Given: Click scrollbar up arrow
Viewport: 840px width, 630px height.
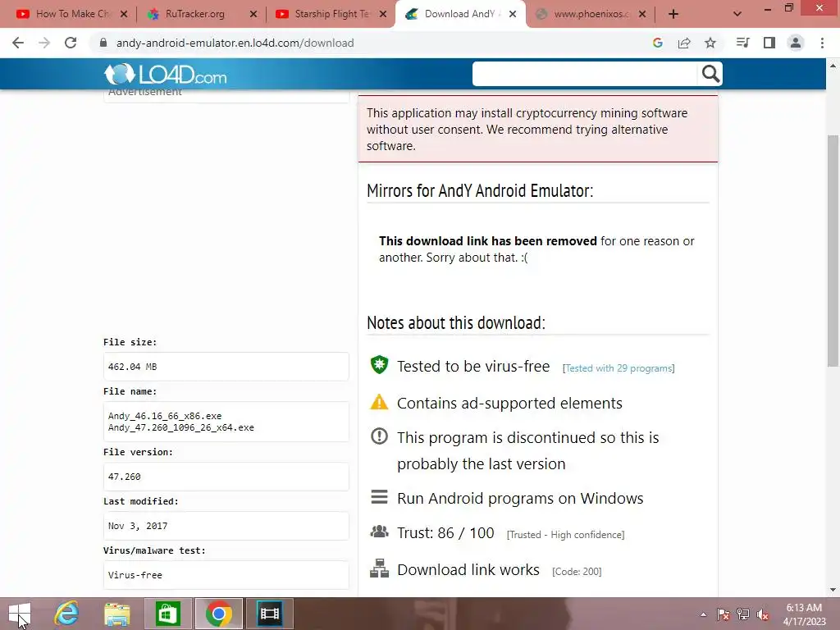Looking at the screenshot, I should click(x=833, y=66).
